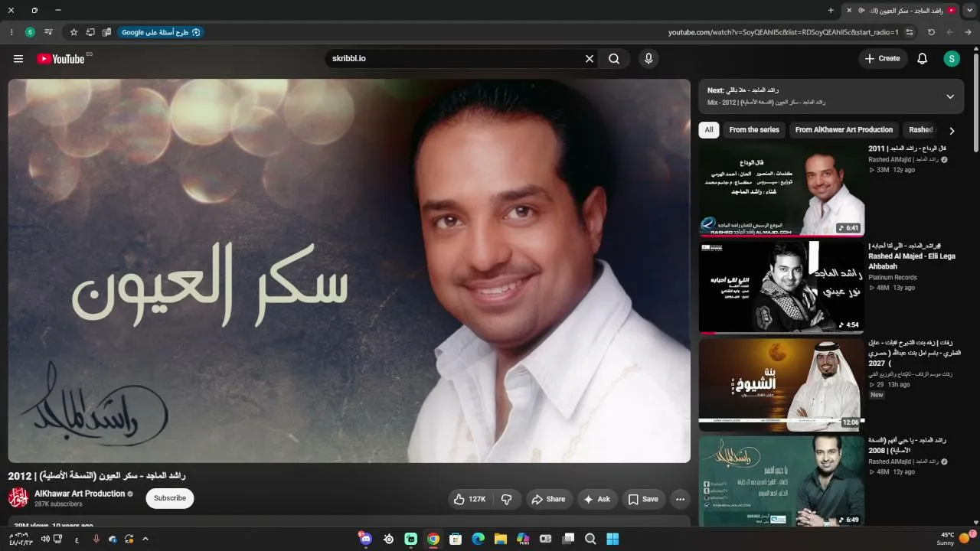This screenshot has height=551, width=980.
Task: Open the tab search dropdown
Action: (970, 10)
